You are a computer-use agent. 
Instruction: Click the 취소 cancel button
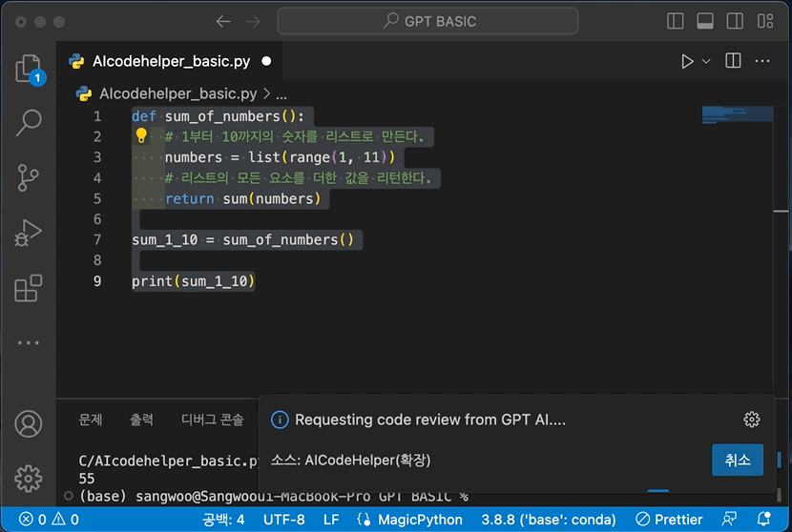(x=738, y=460)
